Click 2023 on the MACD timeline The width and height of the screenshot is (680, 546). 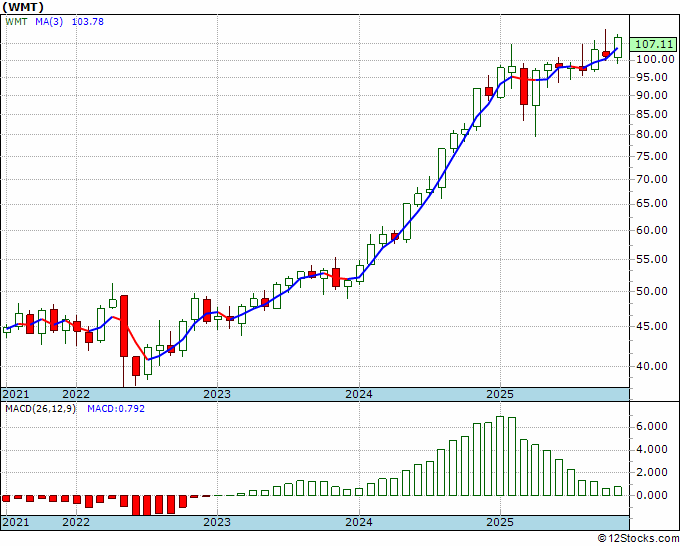[217, 522]
